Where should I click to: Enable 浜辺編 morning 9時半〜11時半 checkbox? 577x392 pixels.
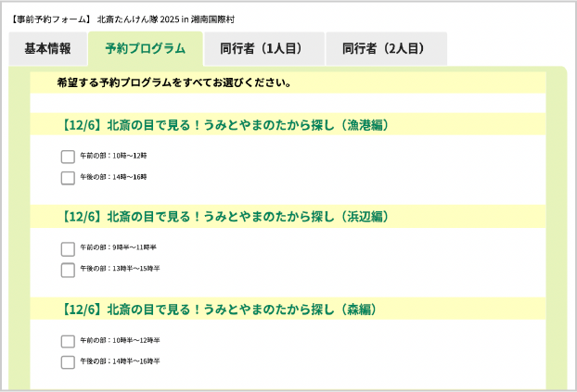[68, 248]
